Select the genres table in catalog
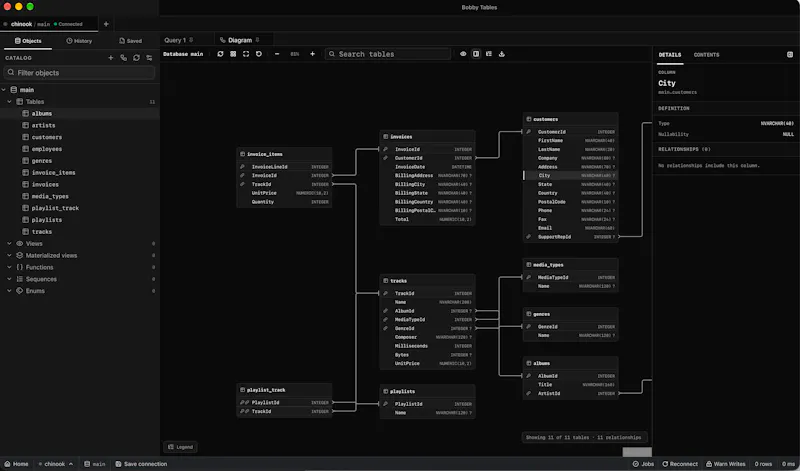Image resolution: width=800 pixels, height=471 pixels. (80, 160)
